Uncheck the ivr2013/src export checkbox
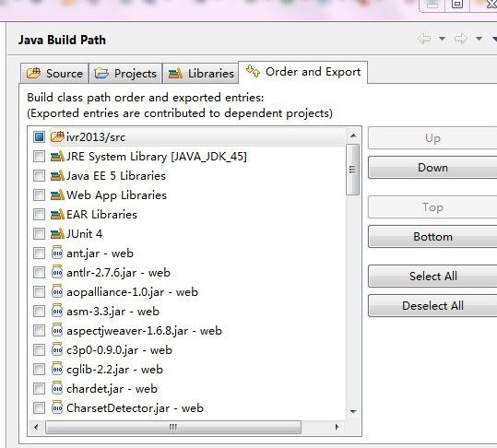Screen dimensions: 497x448 pos(40,136)
